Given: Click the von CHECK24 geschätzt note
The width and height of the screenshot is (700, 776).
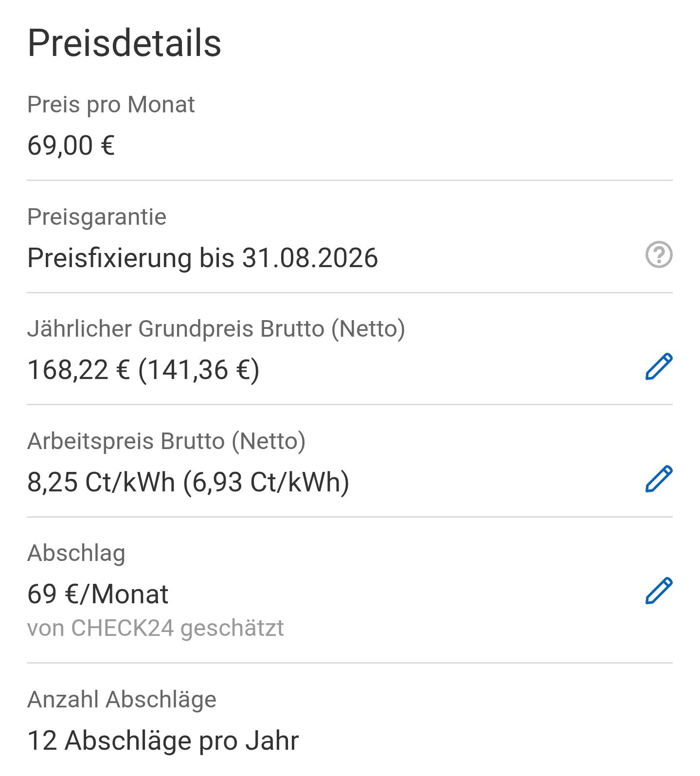Looking at the screenshot, I should tap(156, 628).
